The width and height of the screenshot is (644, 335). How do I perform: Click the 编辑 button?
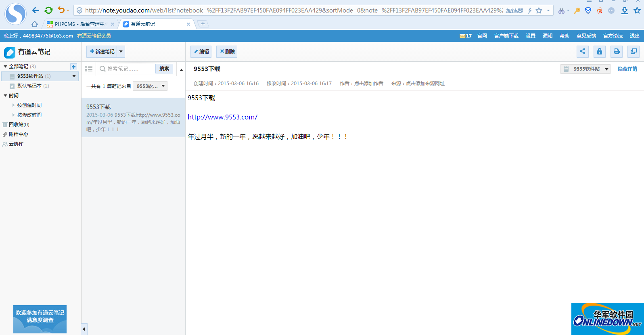click(201, 52)
